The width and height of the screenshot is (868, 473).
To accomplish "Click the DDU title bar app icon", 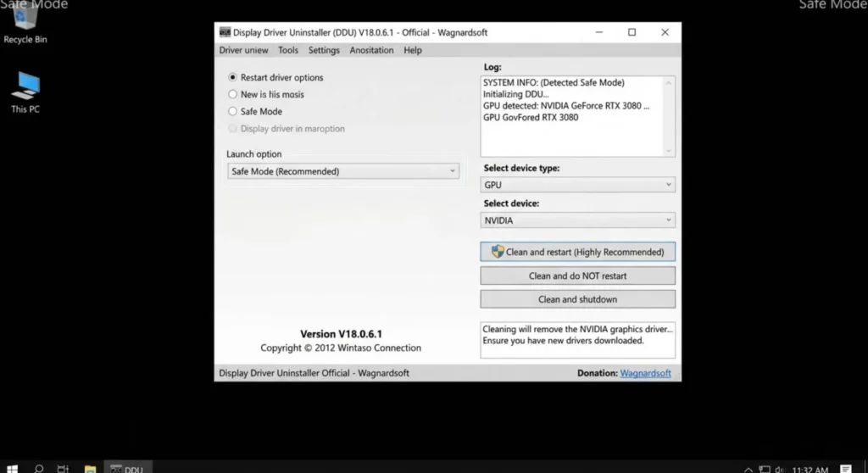I will (x=225, y=32).
